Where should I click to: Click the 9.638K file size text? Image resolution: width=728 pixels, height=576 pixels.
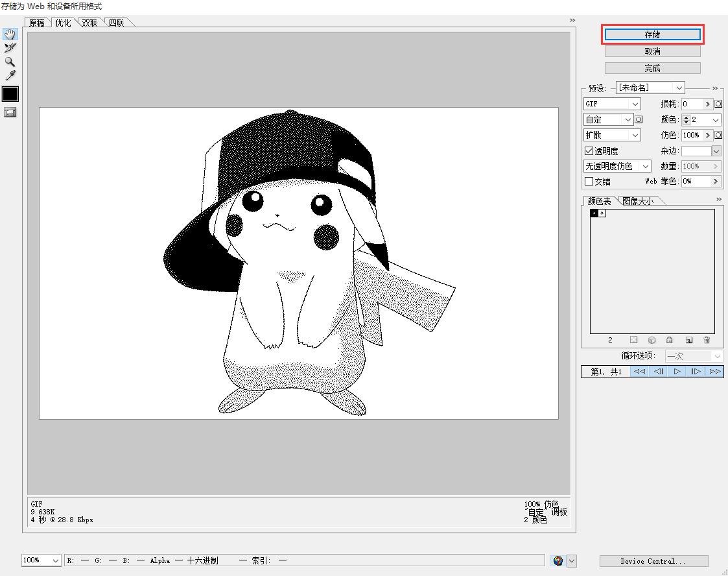(x=43, y=512)
